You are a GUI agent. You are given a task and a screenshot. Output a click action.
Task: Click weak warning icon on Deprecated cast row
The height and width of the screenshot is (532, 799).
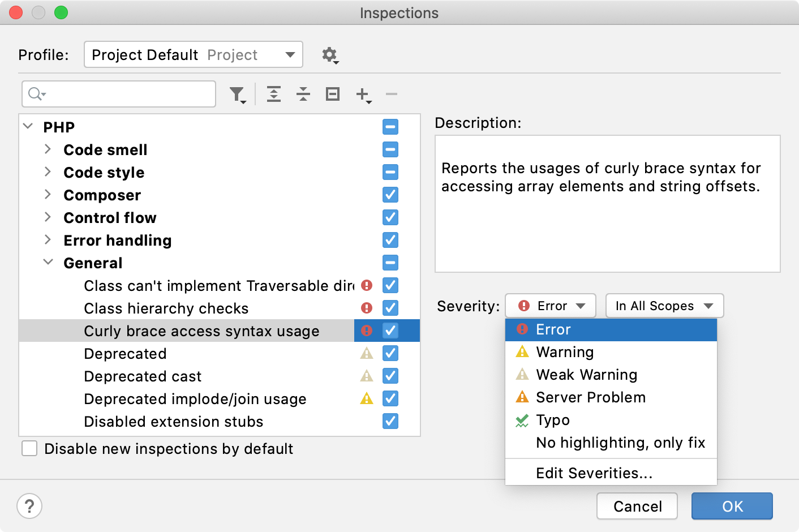367,376
